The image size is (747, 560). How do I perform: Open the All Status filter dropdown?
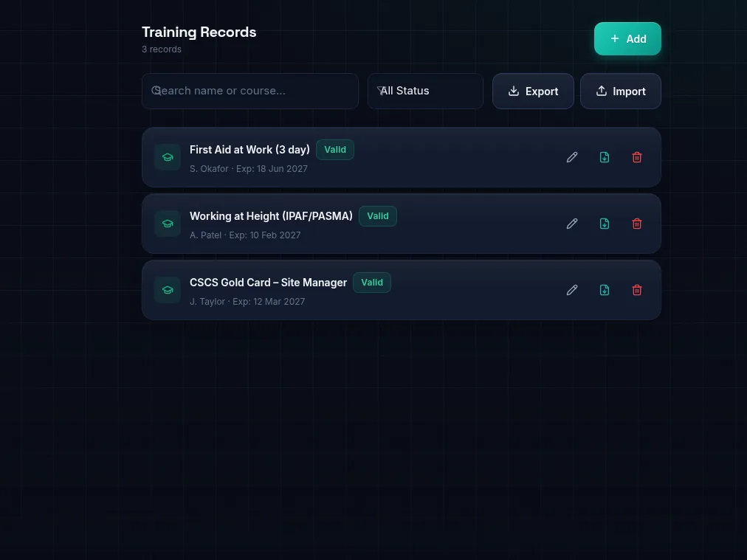point(425,91)
